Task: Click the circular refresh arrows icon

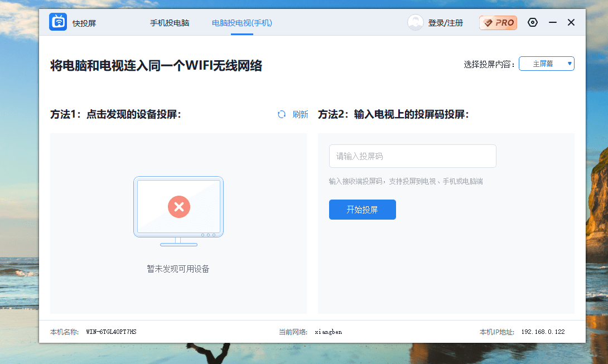Action: [x=282, y=114]
